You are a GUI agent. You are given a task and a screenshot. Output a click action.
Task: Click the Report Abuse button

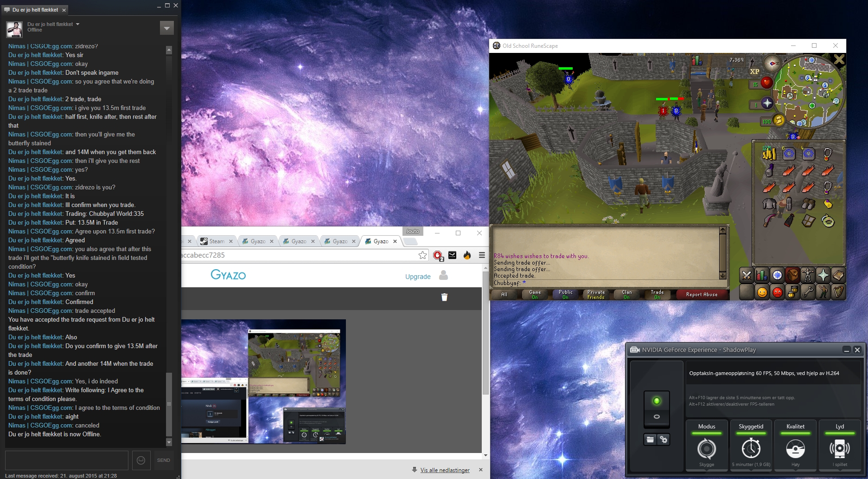point(702,294)
